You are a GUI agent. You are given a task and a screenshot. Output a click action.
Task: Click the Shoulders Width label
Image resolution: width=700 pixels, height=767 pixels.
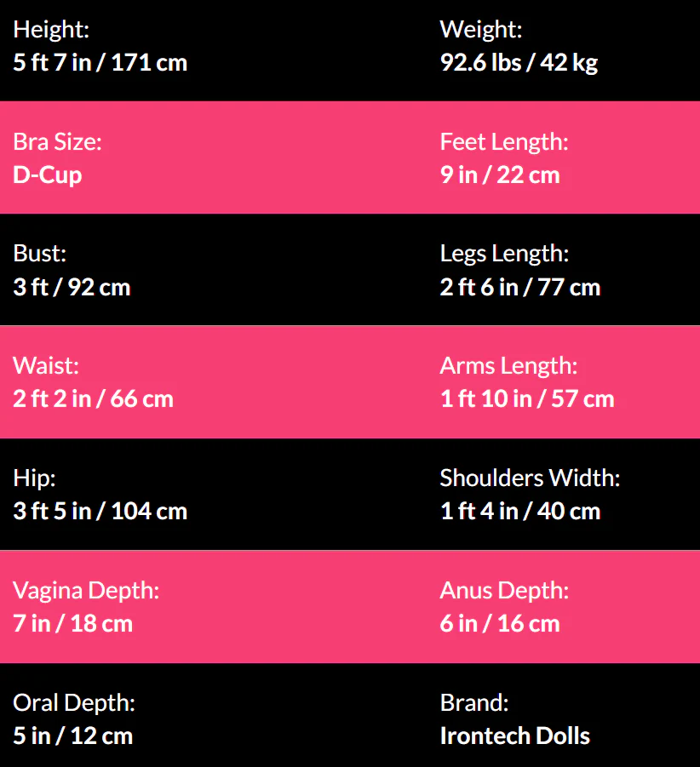point(530,478)
